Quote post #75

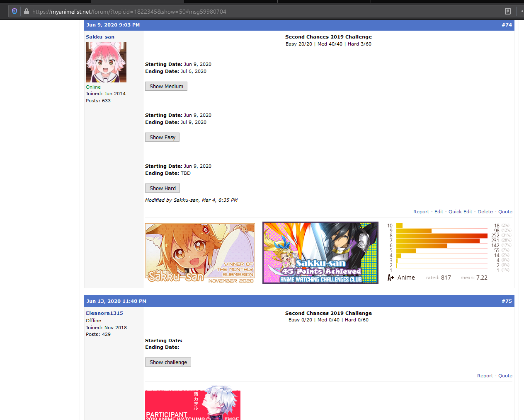pyautogui.click(x=505, y=376)
